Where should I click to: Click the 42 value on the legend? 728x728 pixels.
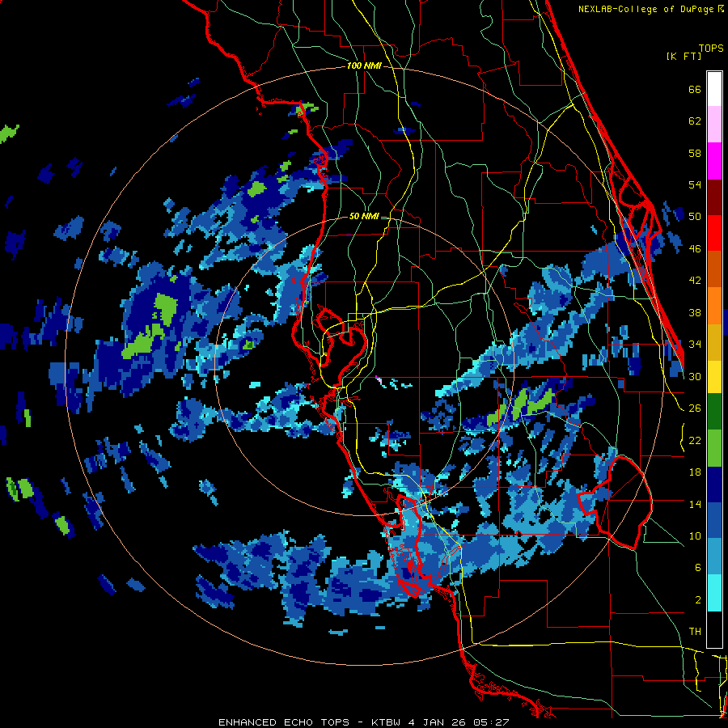click(x=695, y=281)
